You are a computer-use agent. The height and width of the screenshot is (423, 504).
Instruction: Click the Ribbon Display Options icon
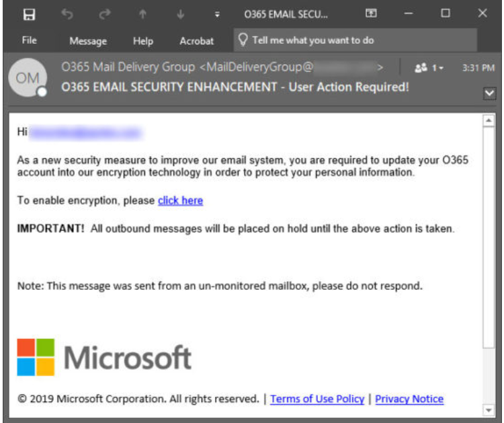click(x=370, y=13)
